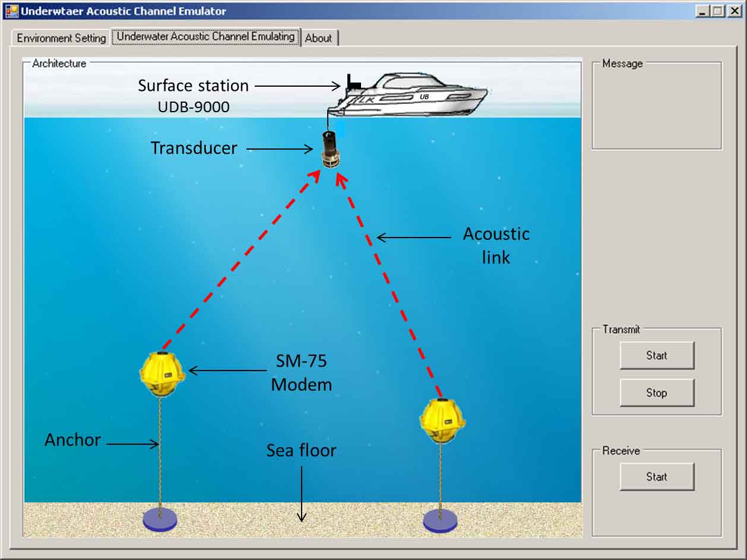This screenshot has height=560, width=747.
Task: Switch to Underwater Acoustic Channel Emulating tab
Action: [x=205, y=37]
